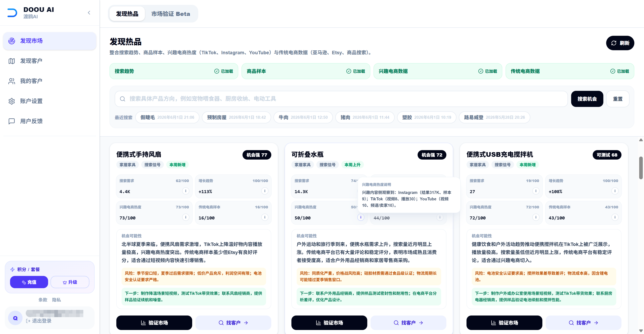Select recent search 猪肉
The width and height of the screenshot is (644, 334).
tap(365, 117)
